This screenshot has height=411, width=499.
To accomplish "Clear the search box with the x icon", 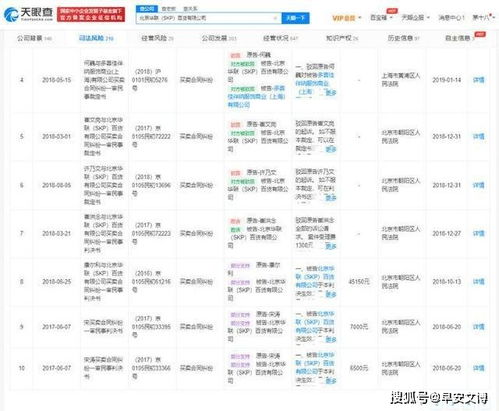I will [275, 18].
